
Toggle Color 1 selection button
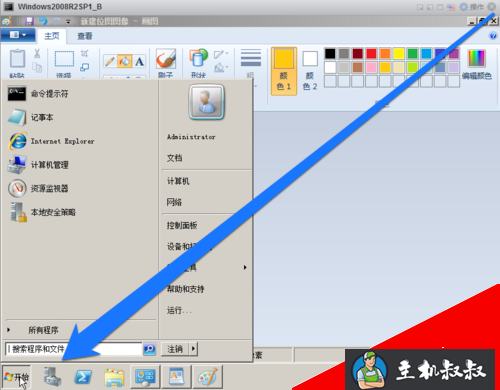(284, 71)
